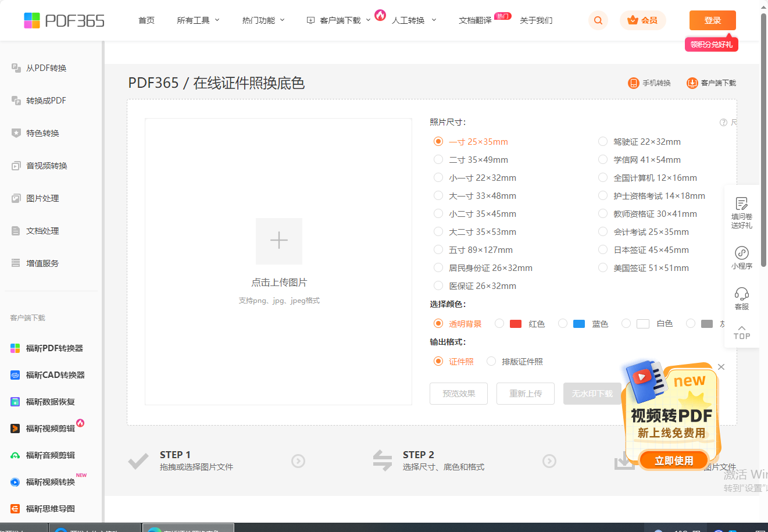Screen dimensions: 768x532
Task: Select 五寸 89×127mm photo size
Action: pos(438,249)
